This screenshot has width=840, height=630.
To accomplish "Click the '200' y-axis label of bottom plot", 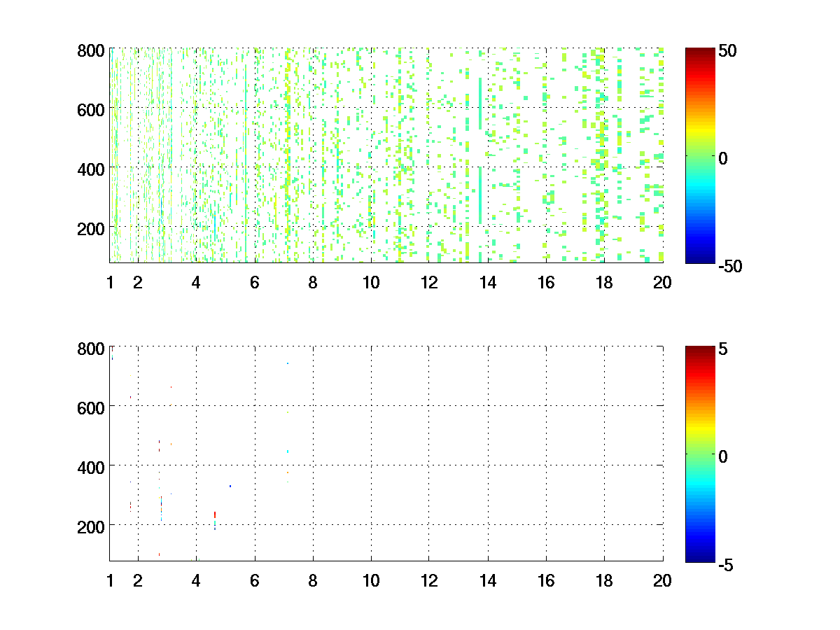I will [91, 525].
